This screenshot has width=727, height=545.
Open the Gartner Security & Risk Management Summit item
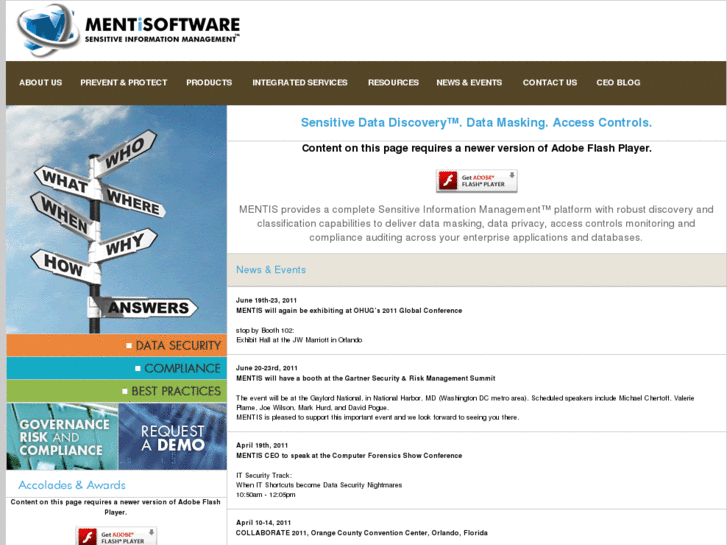tap(366, 378)
